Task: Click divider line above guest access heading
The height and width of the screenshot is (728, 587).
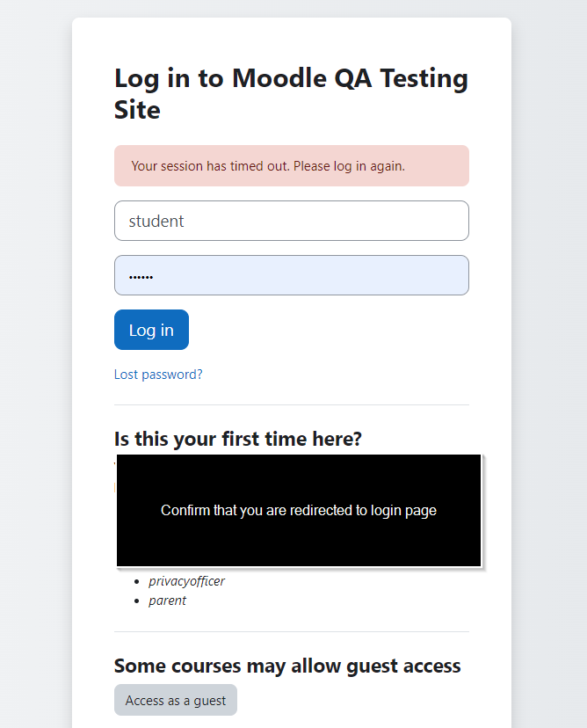Action: pos(292,631)
